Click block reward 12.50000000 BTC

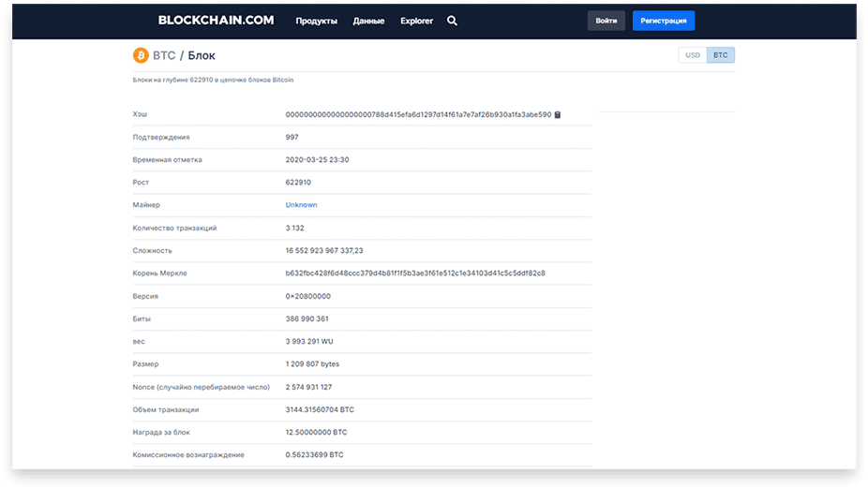pos(317,432)
